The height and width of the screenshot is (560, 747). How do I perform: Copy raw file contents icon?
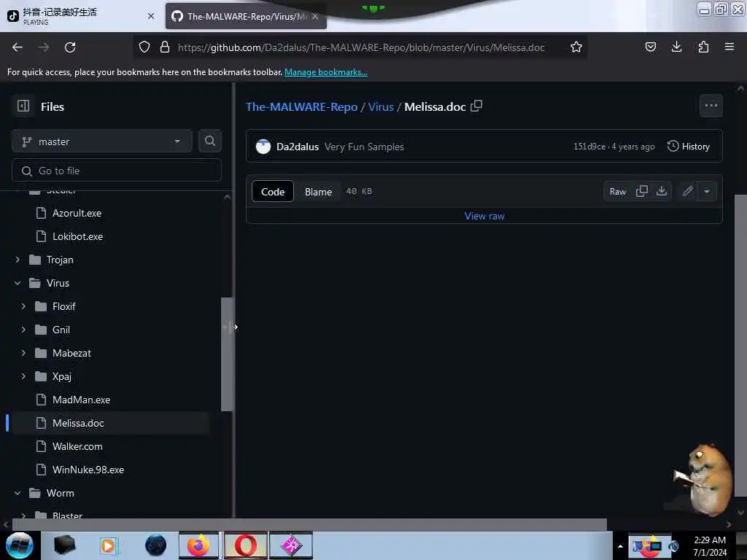642,192
